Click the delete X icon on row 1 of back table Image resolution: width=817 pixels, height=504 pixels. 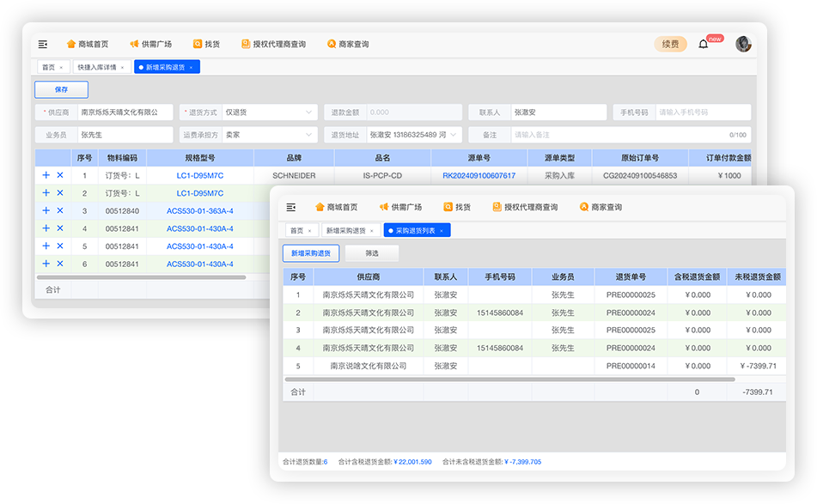tap(60, 175)
